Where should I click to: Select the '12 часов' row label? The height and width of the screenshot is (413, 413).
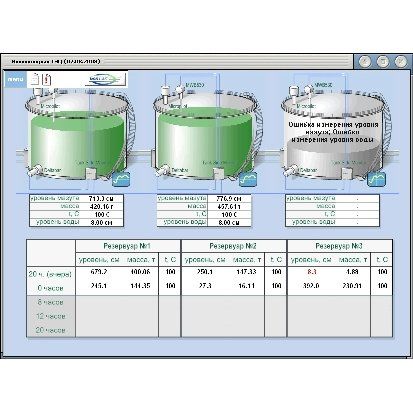click(x=50, y=316)
